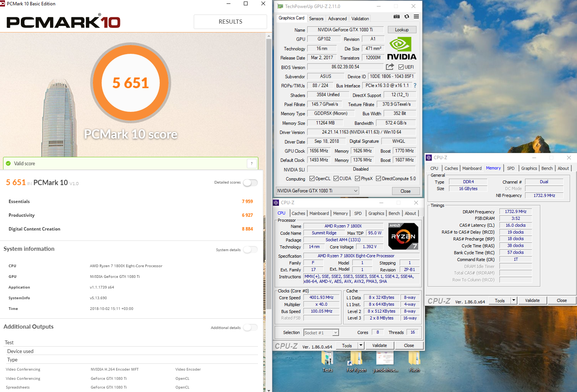The image size is (577, 392).
Task: Click the PCMark 10 title bar app icon
Action: tap(2, 3)
